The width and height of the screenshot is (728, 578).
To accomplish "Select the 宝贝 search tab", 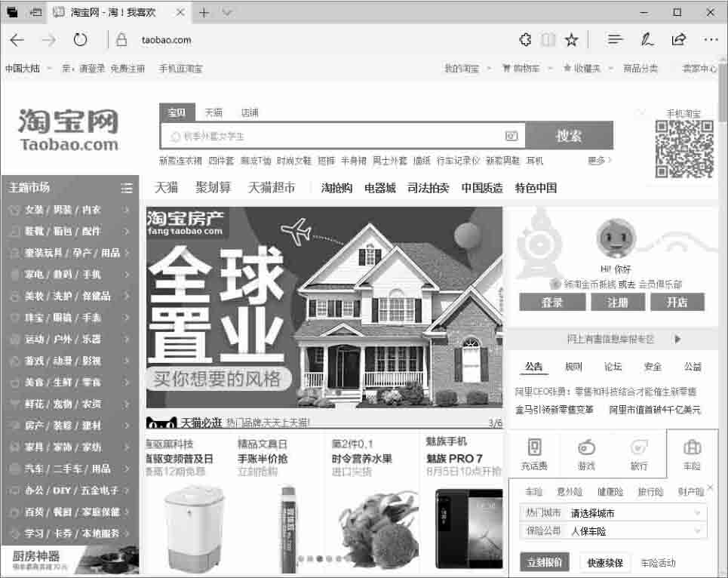I will click(177, 112).
